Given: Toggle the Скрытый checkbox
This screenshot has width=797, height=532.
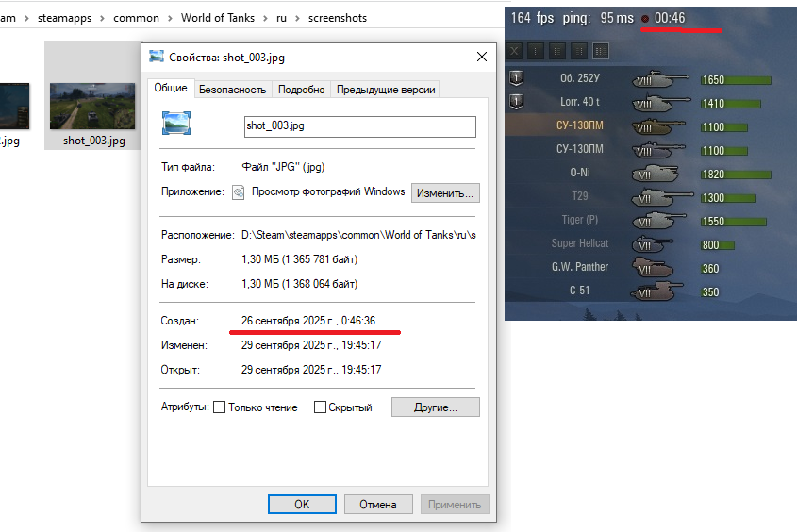Looking at the screenshot, I should point(320,407).
